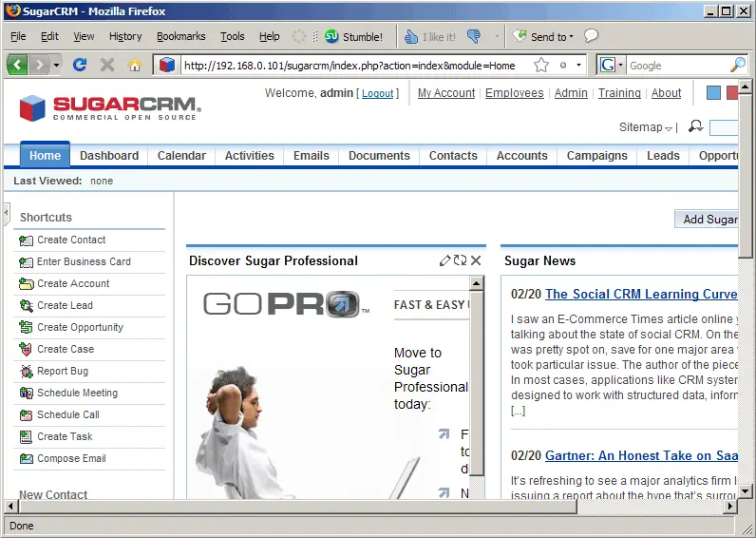Click the thumbs-up I like it! icon
Screen dimensions: 756x538
[x=411, y=37]
